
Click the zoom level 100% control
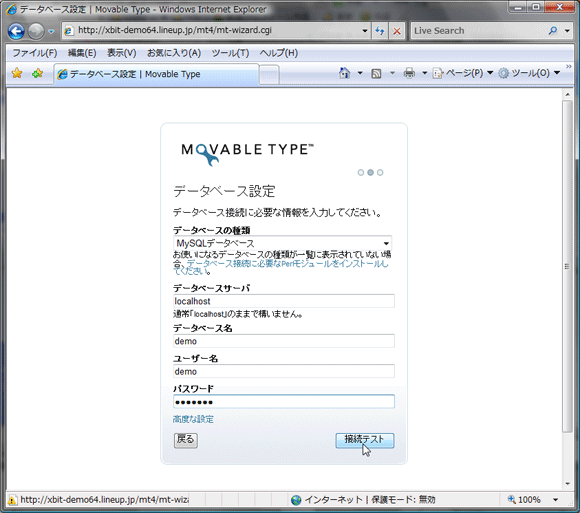(x=524, y=500)
